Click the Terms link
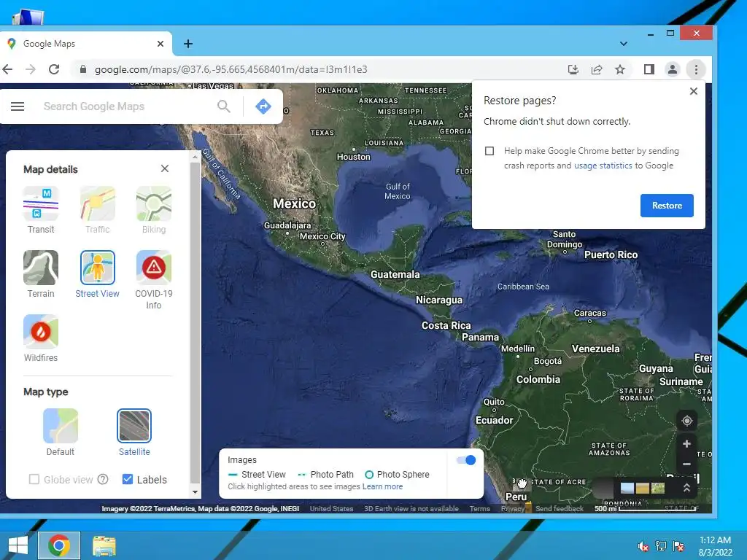Viewport: 747px width, 560px height. (x=480, y=508)
